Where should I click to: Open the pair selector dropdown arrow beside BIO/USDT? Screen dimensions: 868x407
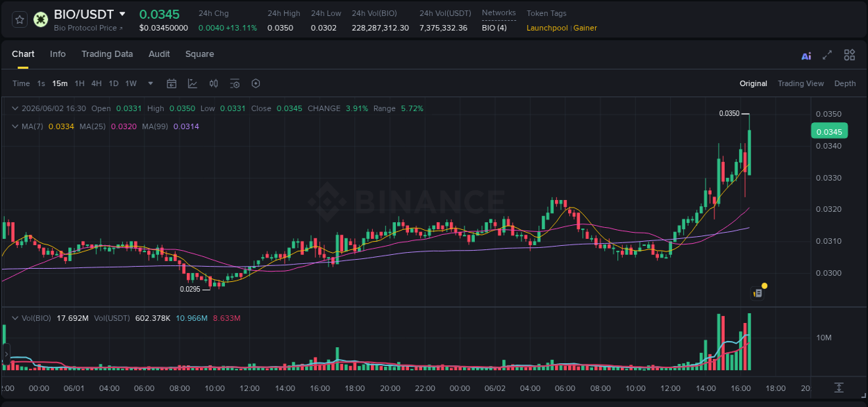point(123,14)
